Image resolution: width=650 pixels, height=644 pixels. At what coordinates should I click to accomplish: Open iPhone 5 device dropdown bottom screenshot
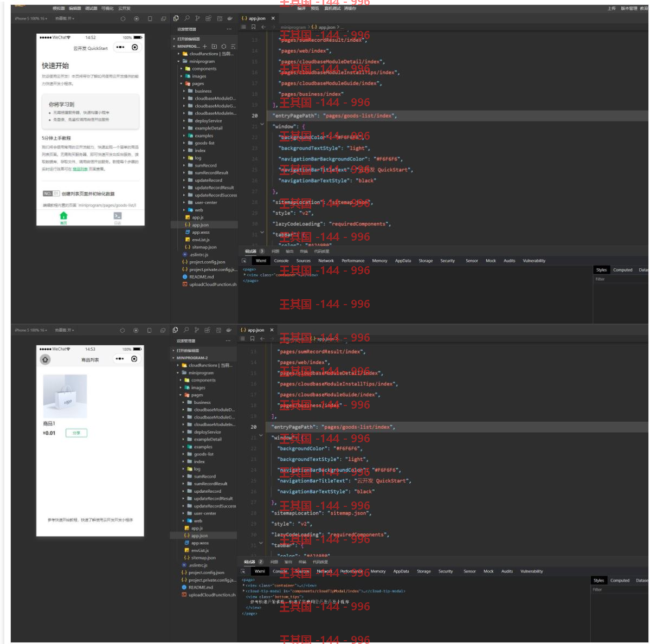tap(30, 330)
